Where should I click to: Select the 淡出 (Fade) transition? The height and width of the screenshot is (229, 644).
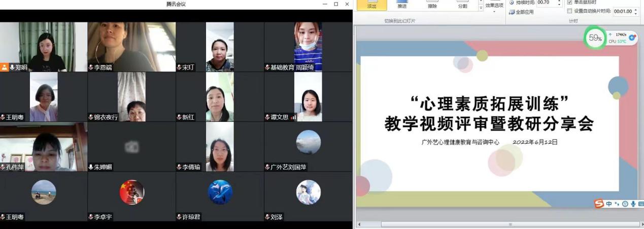[x=372, y=5]
